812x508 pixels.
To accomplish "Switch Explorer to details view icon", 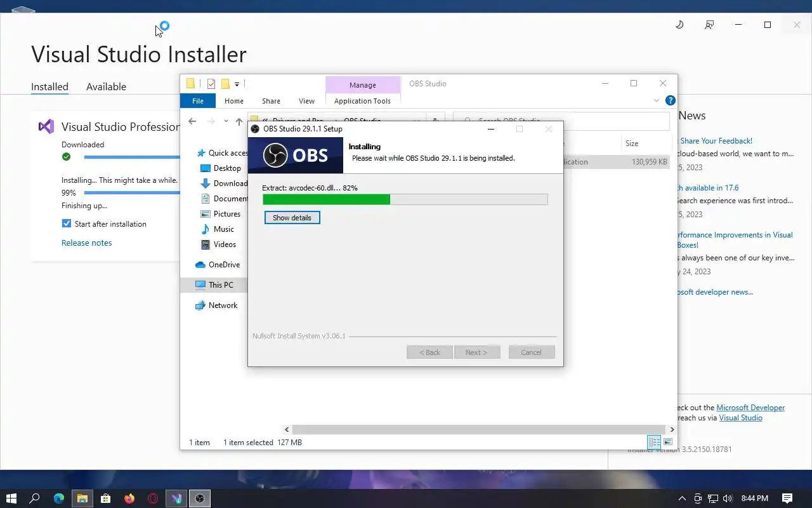I will point(654,442).
